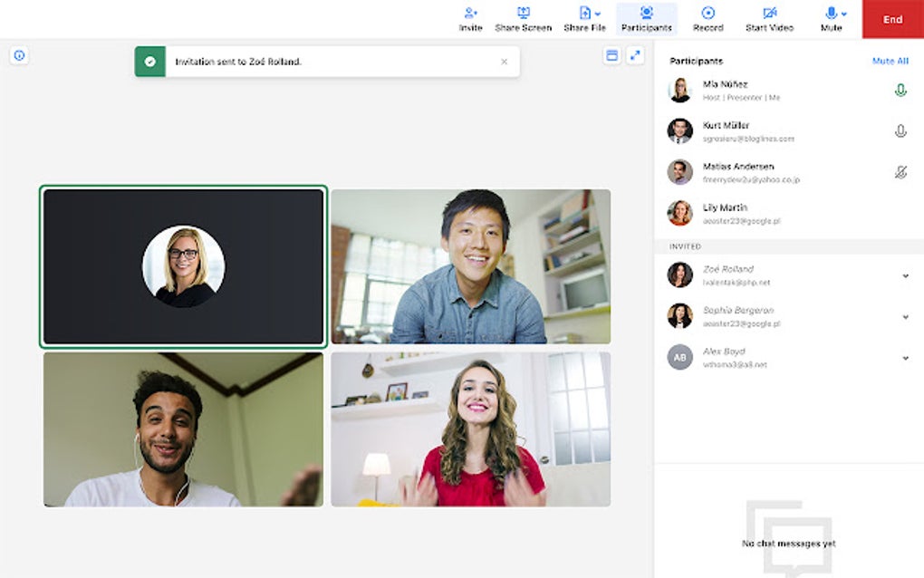Open the info icon at top left

coord(17,56)
